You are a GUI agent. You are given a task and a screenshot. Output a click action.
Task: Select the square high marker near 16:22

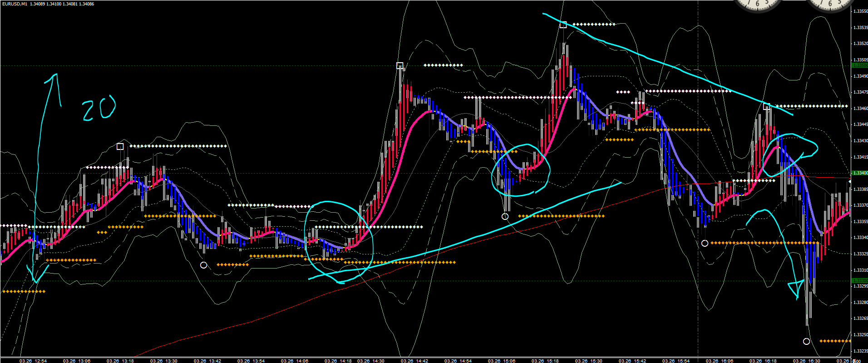766,107
